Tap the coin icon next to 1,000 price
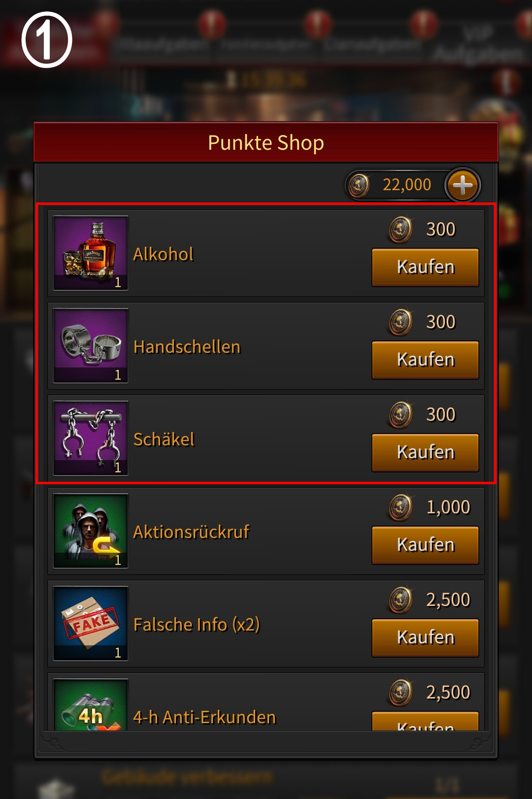This screenshot has width=532, height=799. pos(400,508)
